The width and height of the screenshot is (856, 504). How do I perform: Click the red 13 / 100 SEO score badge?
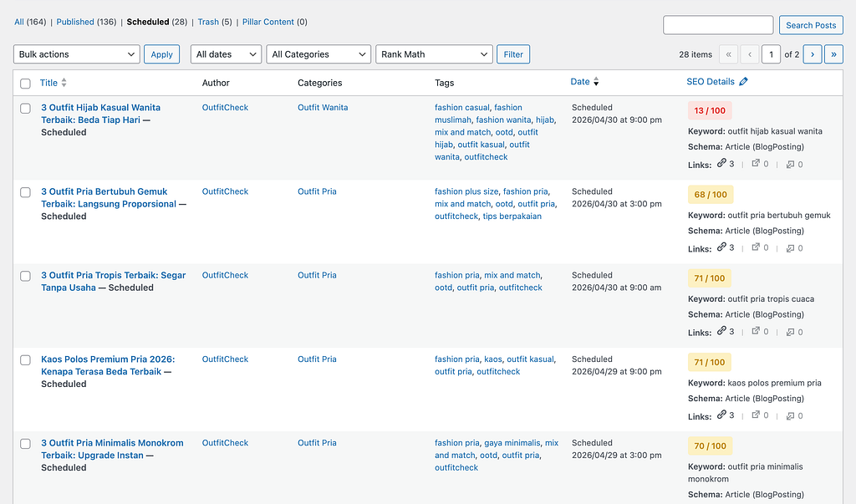click(710, 110)
